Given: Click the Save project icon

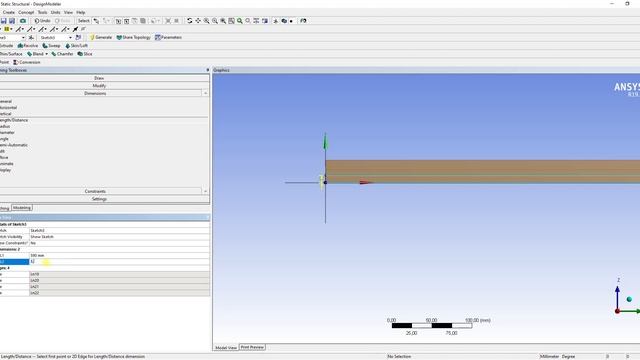Looking at the screenshot, I should point(3,21).
